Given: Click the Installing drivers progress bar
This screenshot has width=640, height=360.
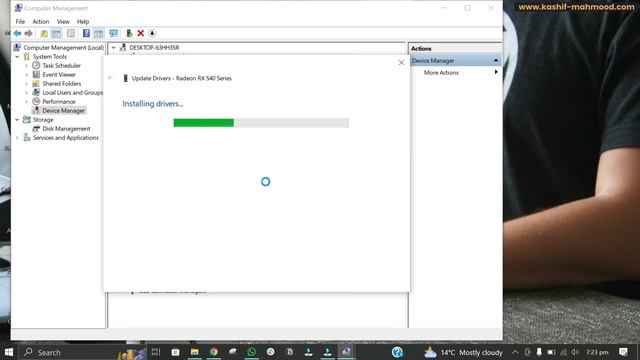Looking at the screenshot, I should coord(261,122).
